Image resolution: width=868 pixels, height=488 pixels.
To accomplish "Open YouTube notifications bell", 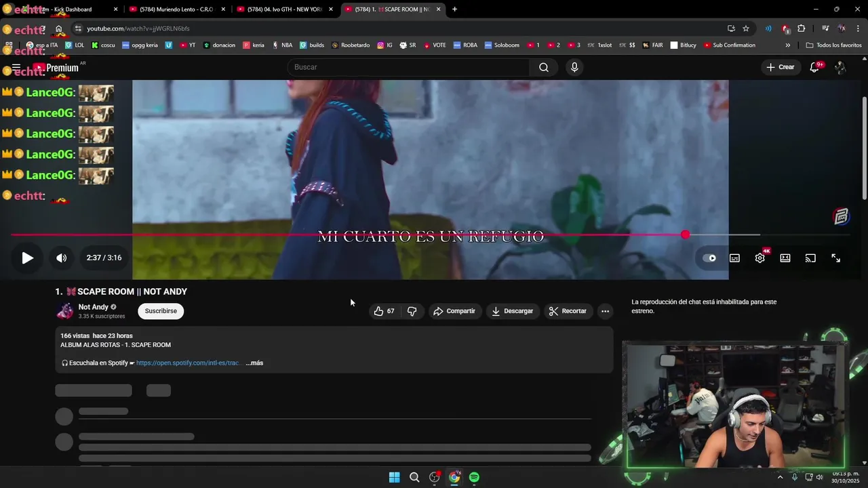I will [815, 67].
